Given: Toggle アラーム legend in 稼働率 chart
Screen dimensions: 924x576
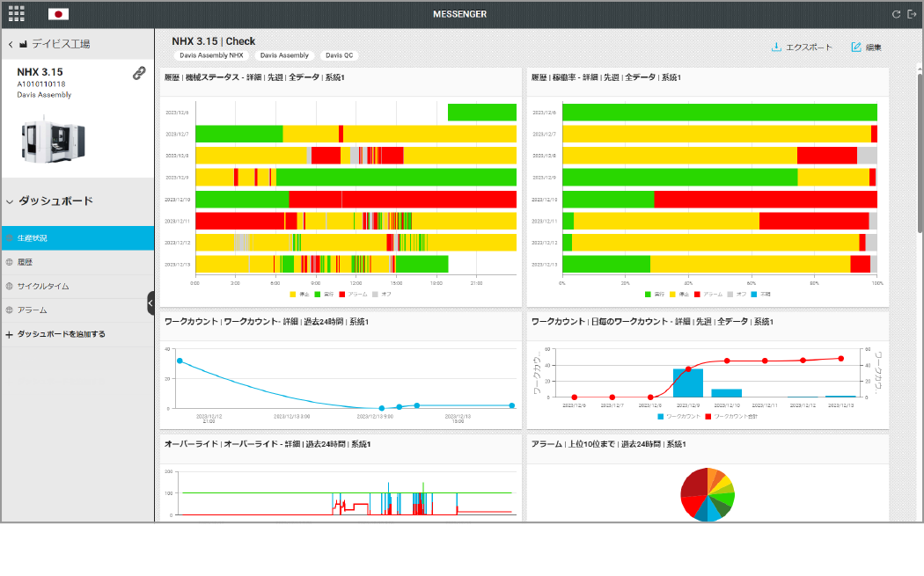Looking at the screenshot, I should tap(708, 294).
